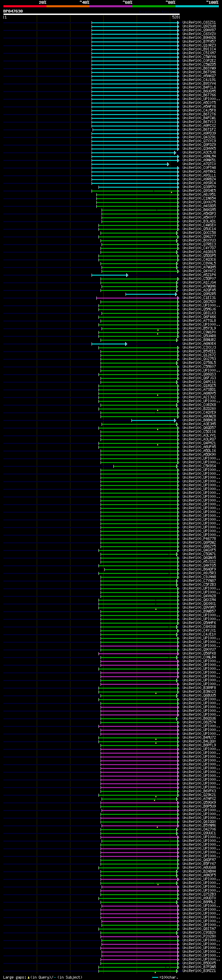Open hit UniRef100_Q5UC14
This screenshot has width=222, height=980.
coord(199,229)
